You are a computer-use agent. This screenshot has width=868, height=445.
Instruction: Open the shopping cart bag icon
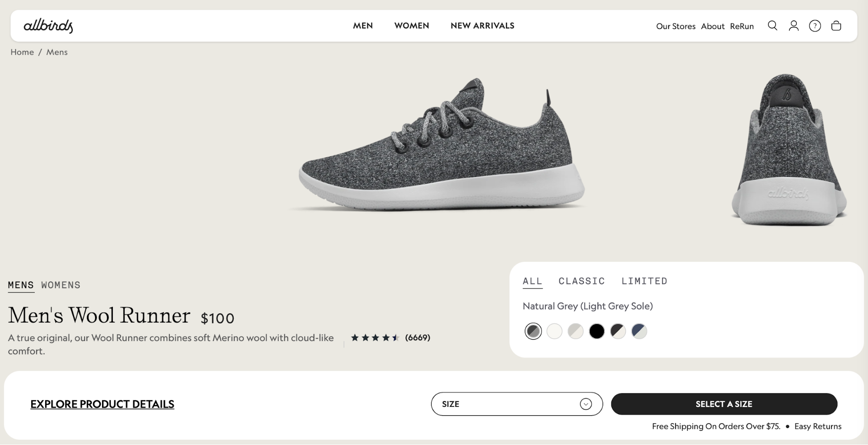836,26
